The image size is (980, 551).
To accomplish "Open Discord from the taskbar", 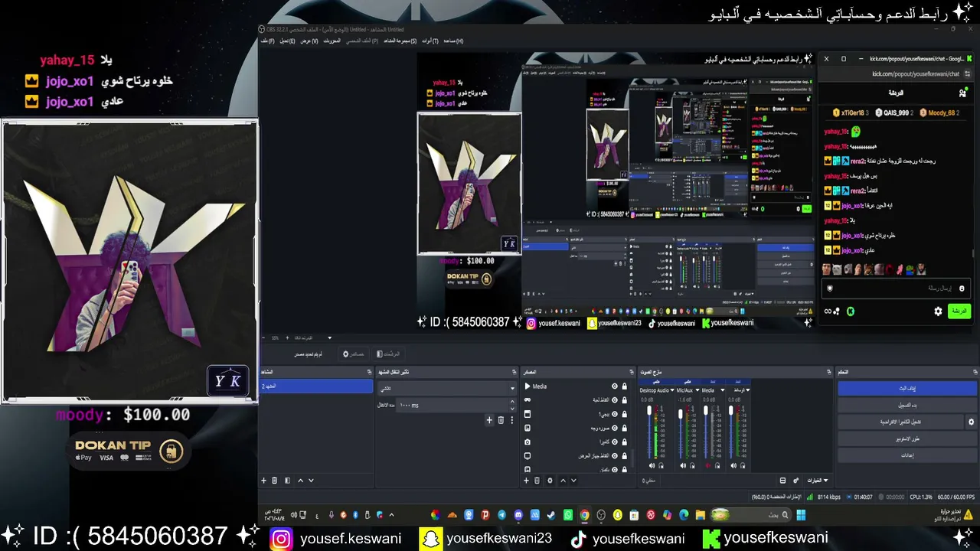I will click(518, 515).
